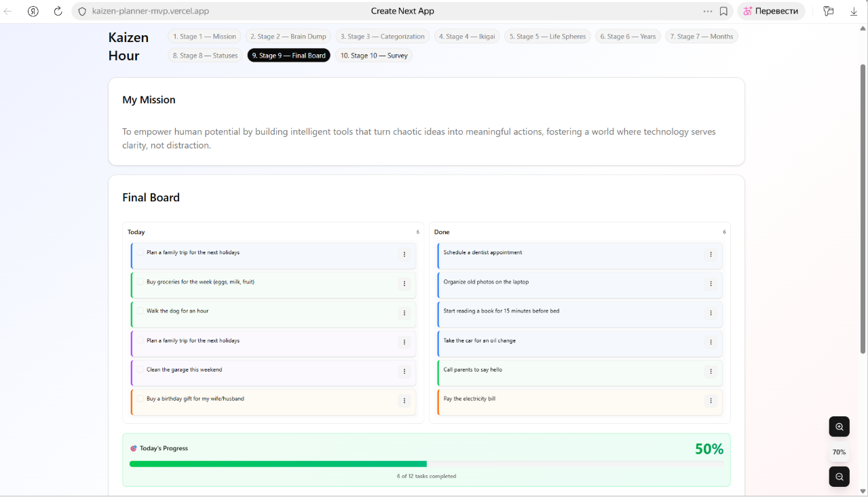Zoom in on the board using the magnifier-plus button
868x497 pixels.
(x=839, y=426)
